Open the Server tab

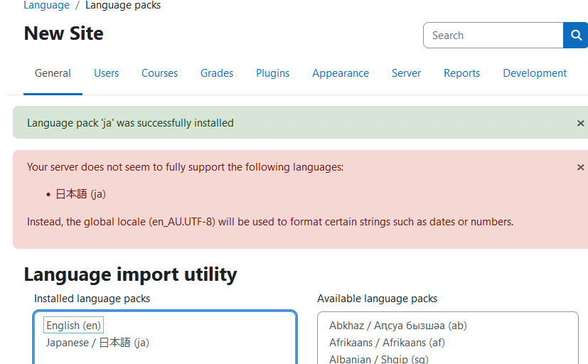406,73
